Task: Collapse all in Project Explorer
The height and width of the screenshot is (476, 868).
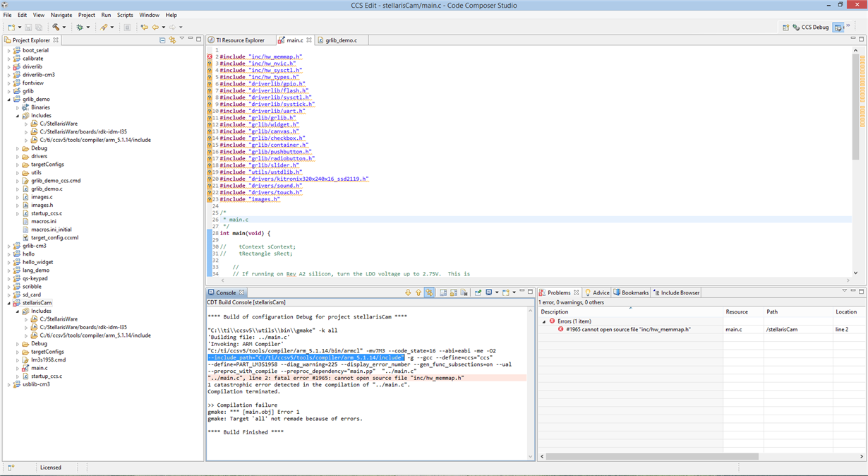Action: pos(162,40)
